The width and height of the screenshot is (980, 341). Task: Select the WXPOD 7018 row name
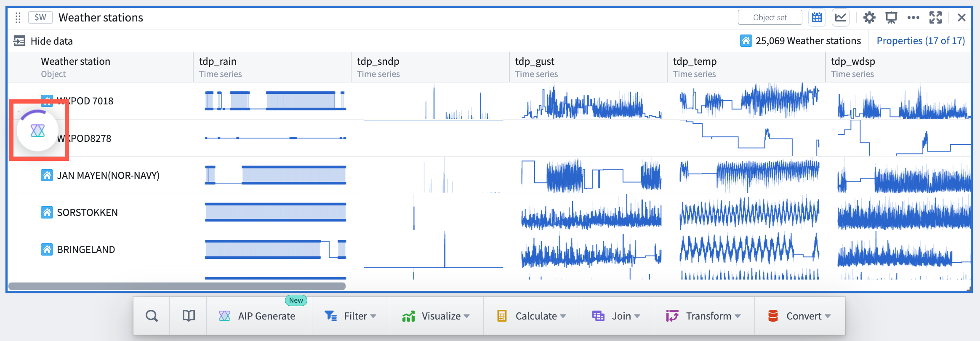coord(85,101)
